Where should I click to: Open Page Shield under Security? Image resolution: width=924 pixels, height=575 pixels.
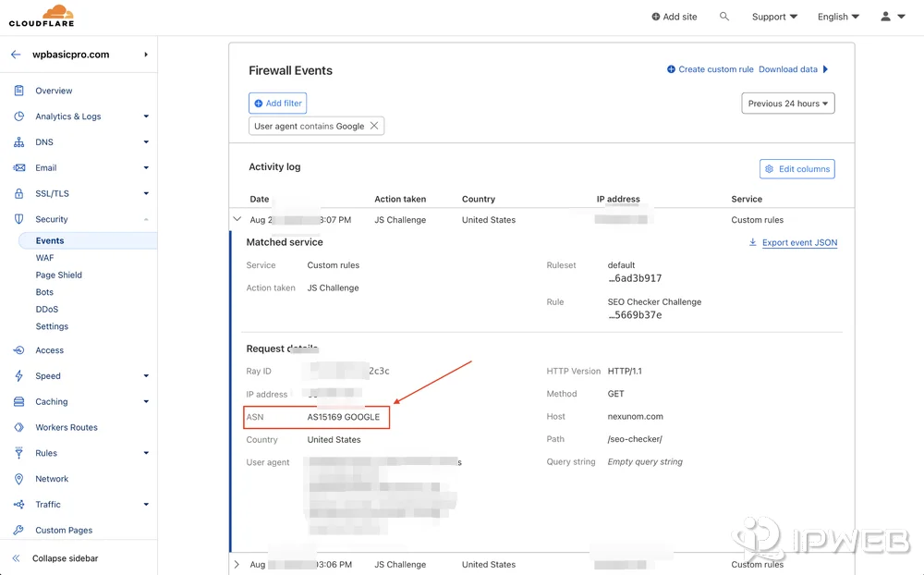pyautogui.click(x=59, y=275)
